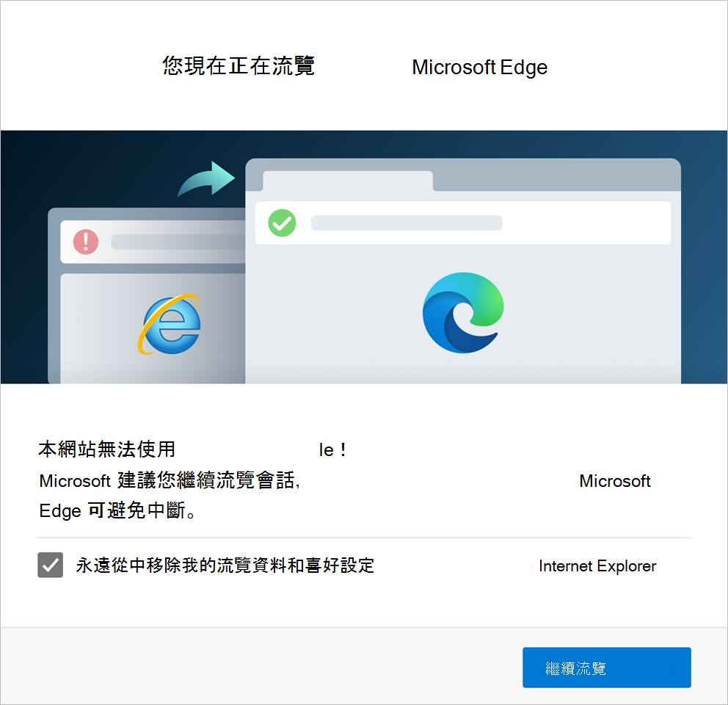Click the "Edge 可避免中斷。" text
Image resolution: width=728 pixels, height=705 pixels.
coord(117,510)
